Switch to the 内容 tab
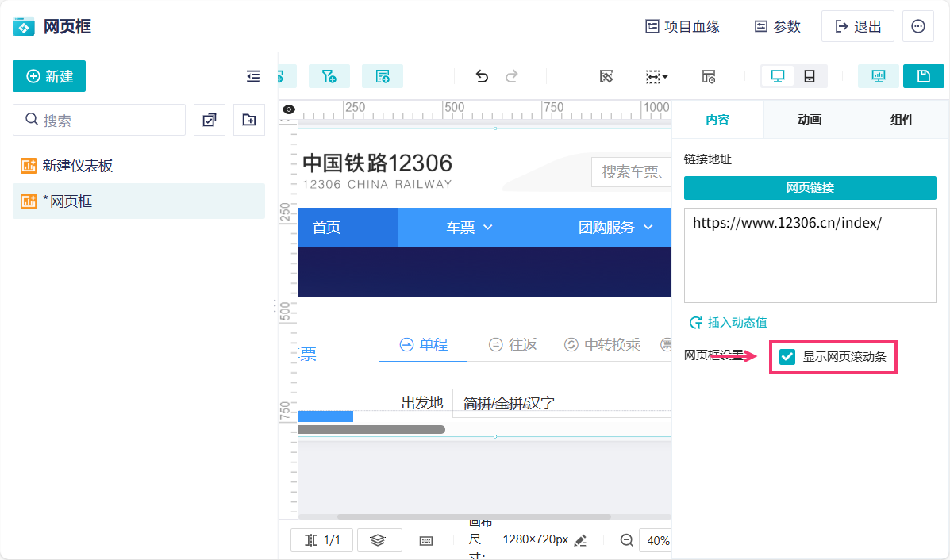950x560 pixels. (718, 120)
